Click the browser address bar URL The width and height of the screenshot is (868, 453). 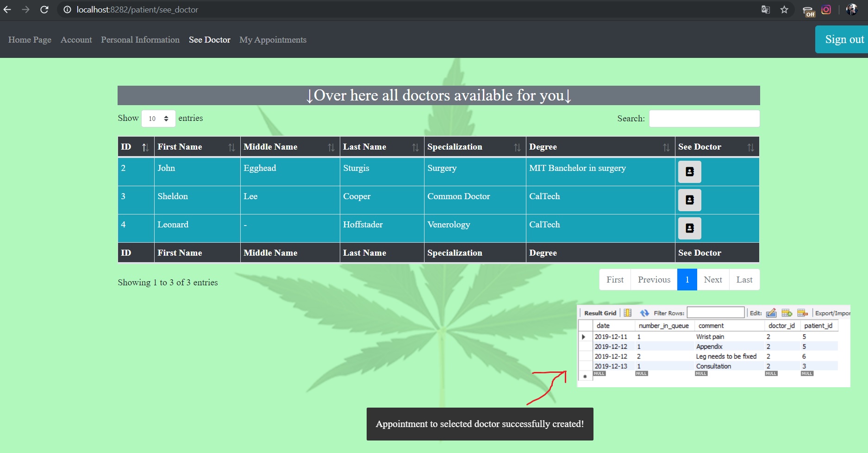pyautogui.click(x=137, y=10)
